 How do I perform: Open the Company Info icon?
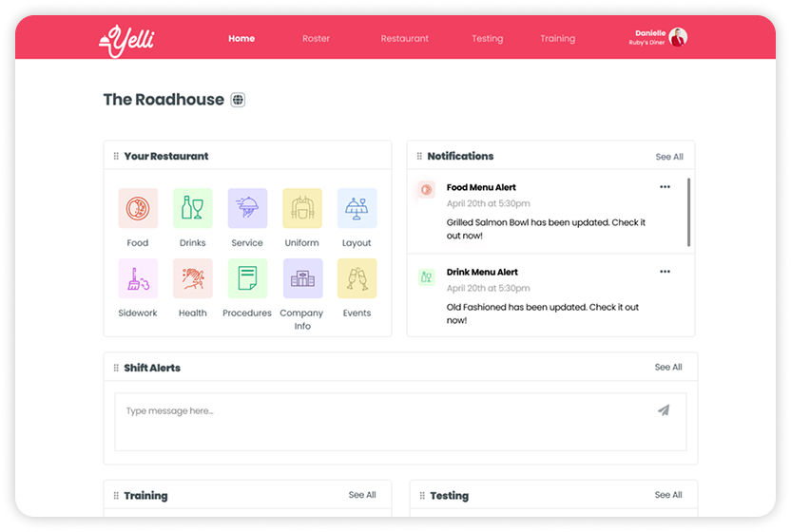pyautogui.click(x=302, y=278)
